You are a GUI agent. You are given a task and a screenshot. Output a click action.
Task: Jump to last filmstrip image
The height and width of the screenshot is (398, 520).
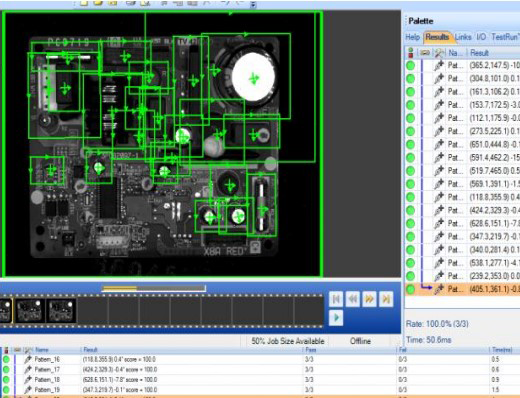pos(386,299)
